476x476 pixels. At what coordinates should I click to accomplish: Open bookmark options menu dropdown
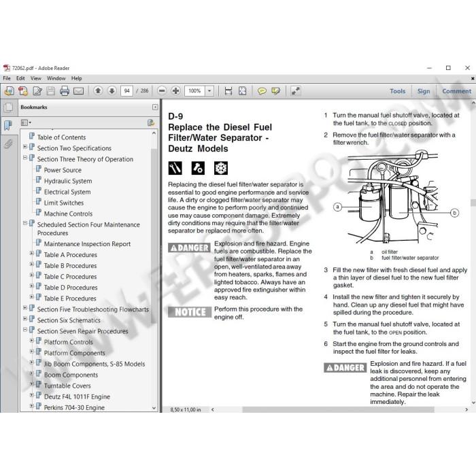tap(26, 122)
